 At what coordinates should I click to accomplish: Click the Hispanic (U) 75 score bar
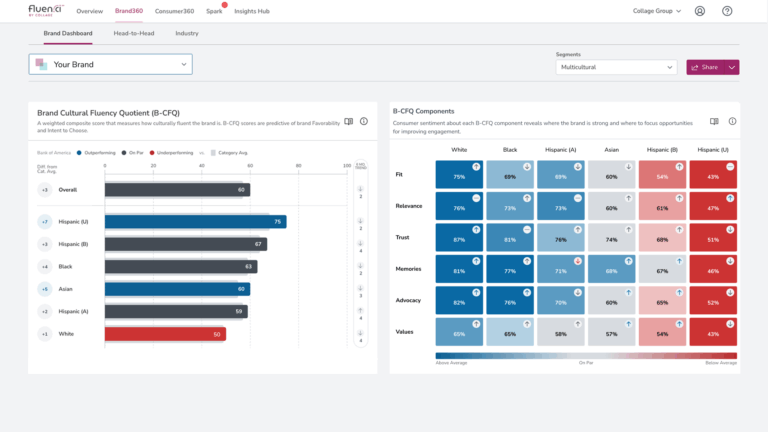(195, 222)
